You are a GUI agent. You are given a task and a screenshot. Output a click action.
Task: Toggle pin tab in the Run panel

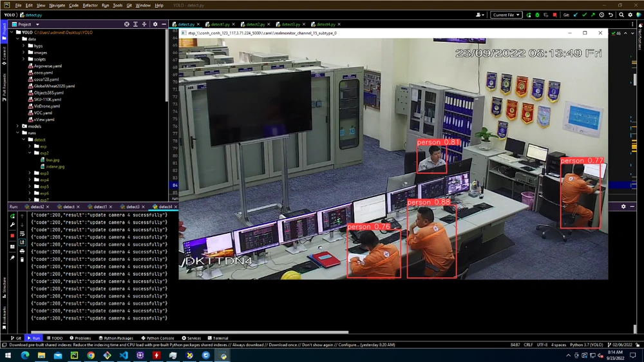click(x=12, y=258)
